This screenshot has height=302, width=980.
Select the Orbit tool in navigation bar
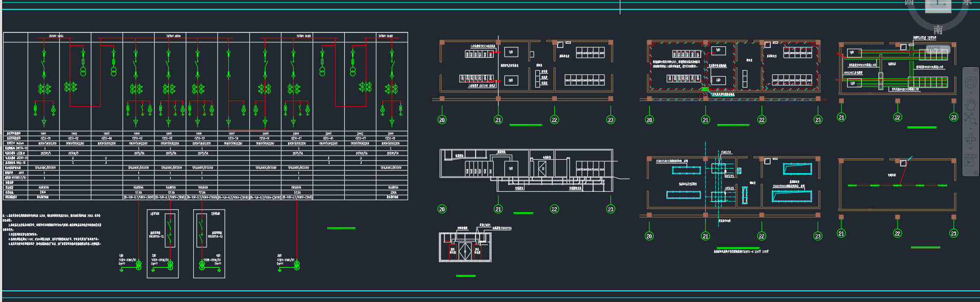click(971, 138)
